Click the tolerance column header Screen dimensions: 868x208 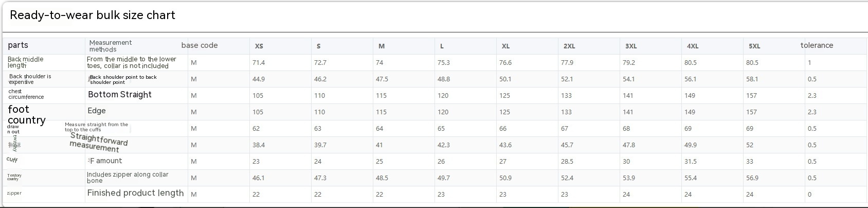click(x=817, y=45)
